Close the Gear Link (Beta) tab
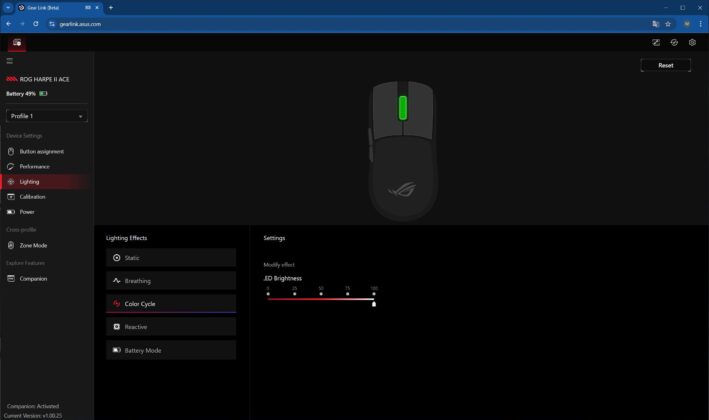The image size is (709, 420). [97, 8]
